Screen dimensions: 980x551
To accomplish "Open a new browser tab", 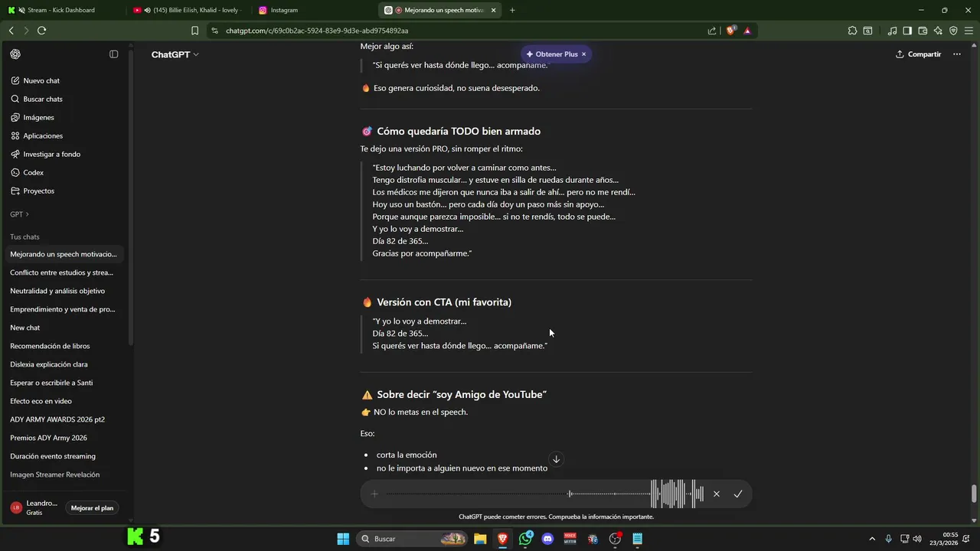I will tap(512, 10).
